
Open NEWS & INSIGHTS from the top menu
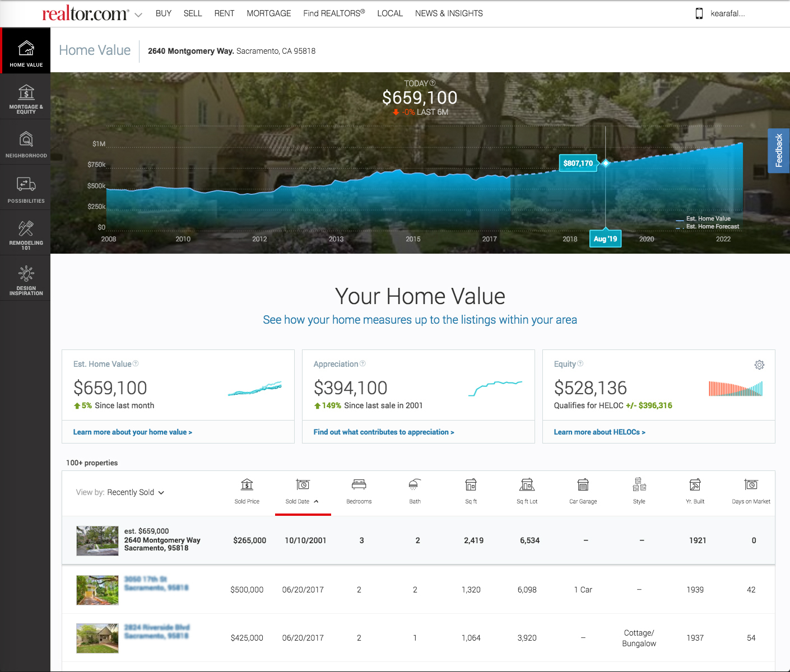click(x=449, y=13)
